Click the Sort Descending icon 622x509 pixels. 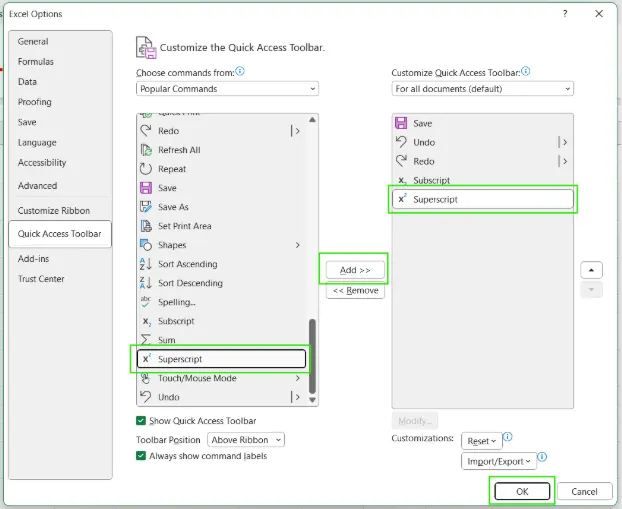click(146, 283)
